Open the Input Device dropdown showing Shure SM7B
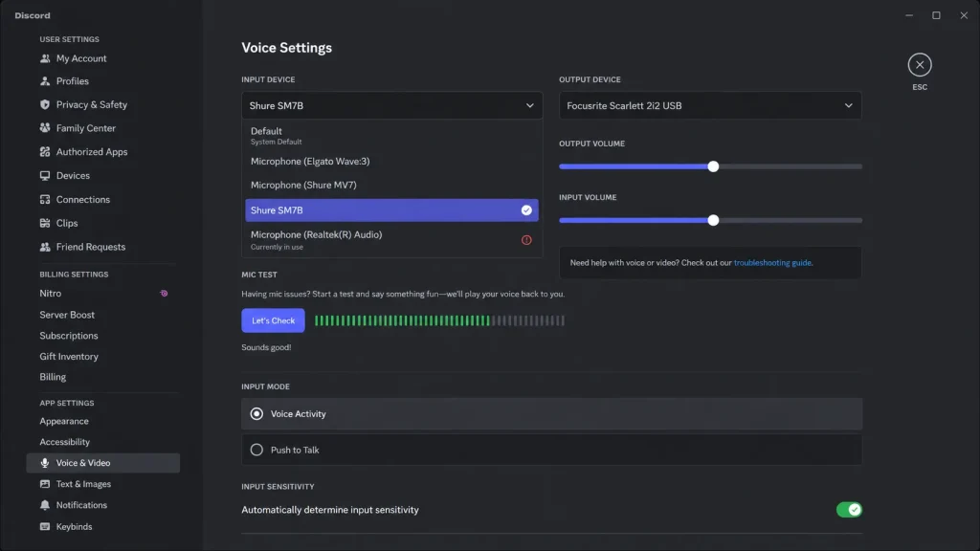The image size is (980, 551). tap(391, 105)
